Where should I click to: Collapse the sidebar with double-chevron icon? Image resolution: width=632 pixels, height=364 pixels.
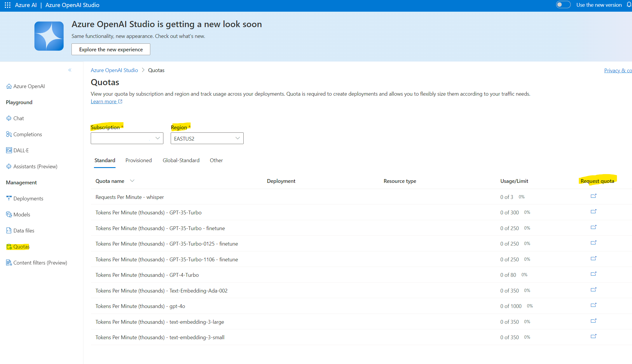click(70, 70)
